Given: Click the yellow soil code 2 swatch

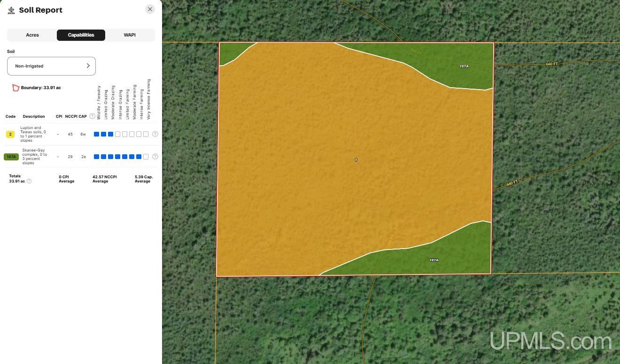Looking at the screenshot, I should 10,134.
